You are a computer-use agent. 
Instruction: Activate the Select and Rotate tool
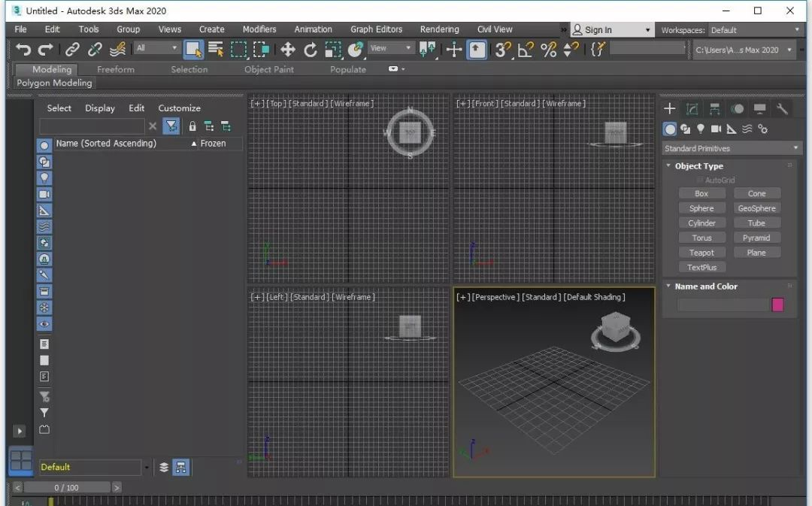click(x=310, y=50)
